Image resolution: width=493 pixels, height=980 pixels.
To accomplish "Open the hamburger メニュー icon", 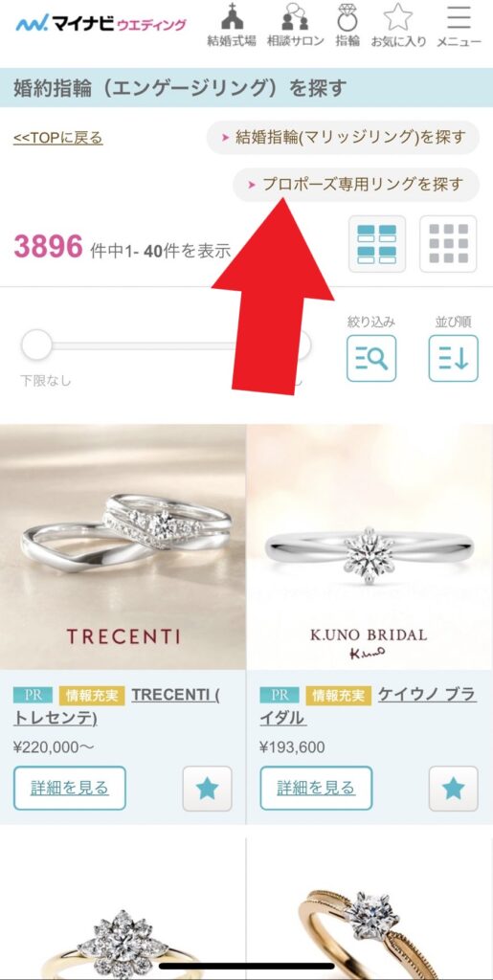I will click(459, 26).
